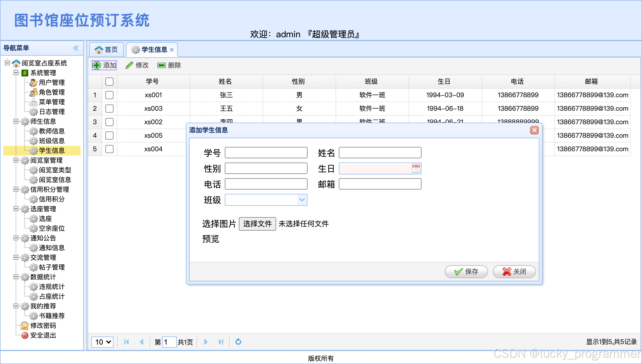
Task: Collapse the 系统管理 tree node
Action: click(x=16, y=73)
